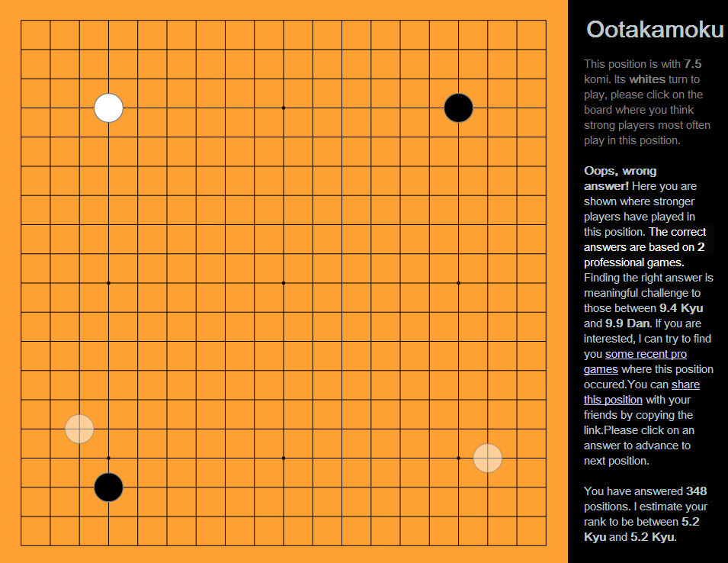Click the bottom-left corner intersection of the board
The image size is (728, 563).
pyautogui.click(x=21, y=545)
